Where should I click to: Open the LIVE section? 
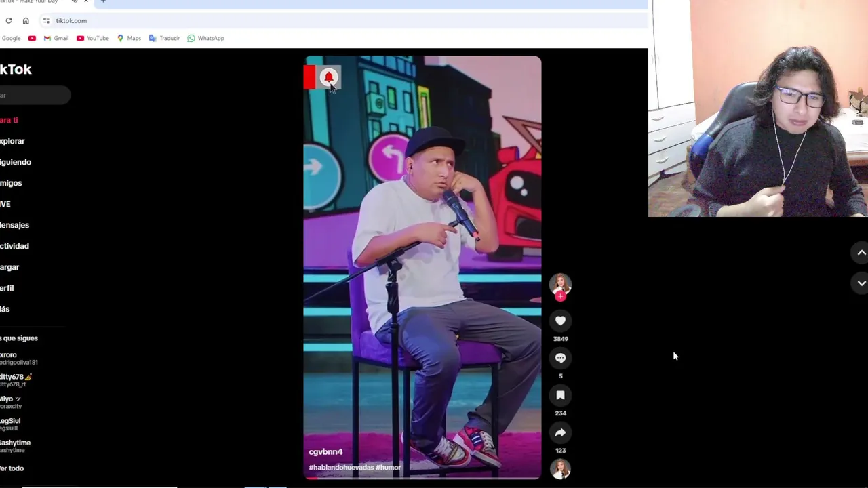pos(5,204)
